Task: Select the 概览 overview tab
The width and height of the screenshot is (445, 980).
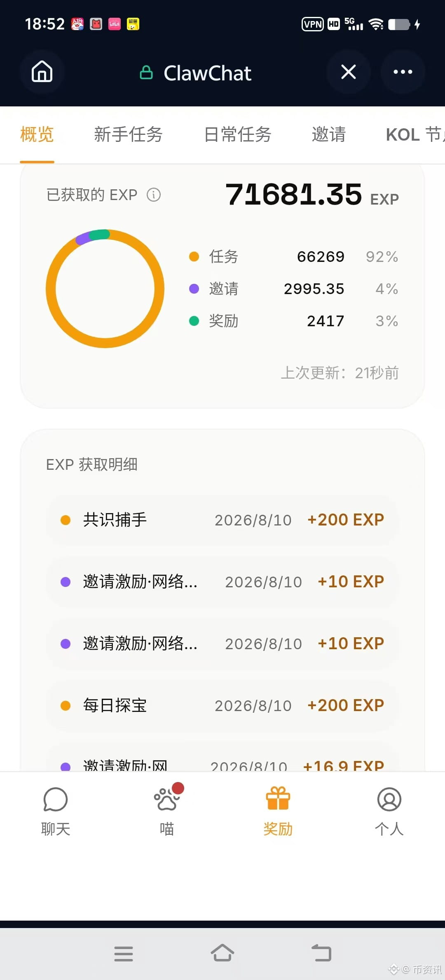Action: [37, 134]
